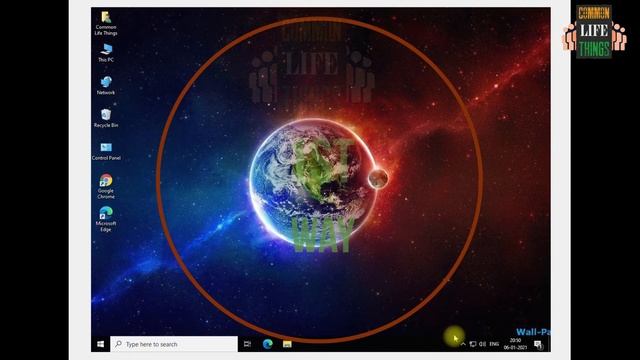Viewport: 640px width, 360px height.
Task: Open the Common Life Things folder icon
Action: pyautogui.click(x=106, y=23)
